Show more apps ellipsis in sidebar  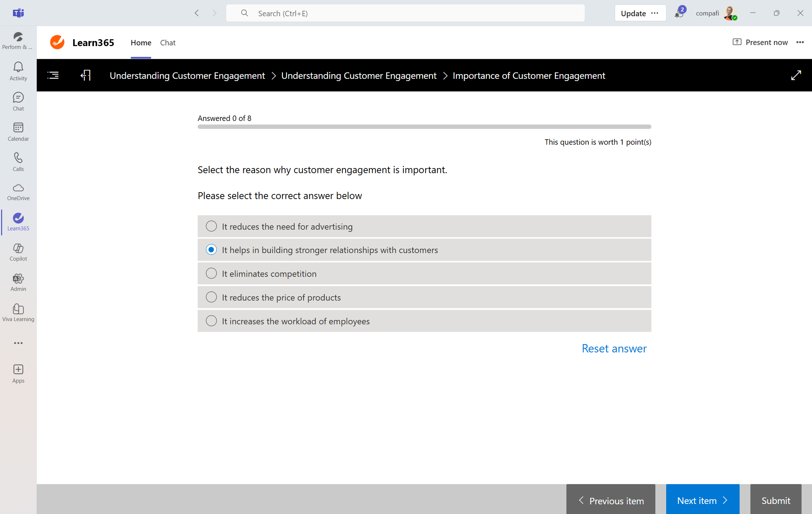pos(18,343)
